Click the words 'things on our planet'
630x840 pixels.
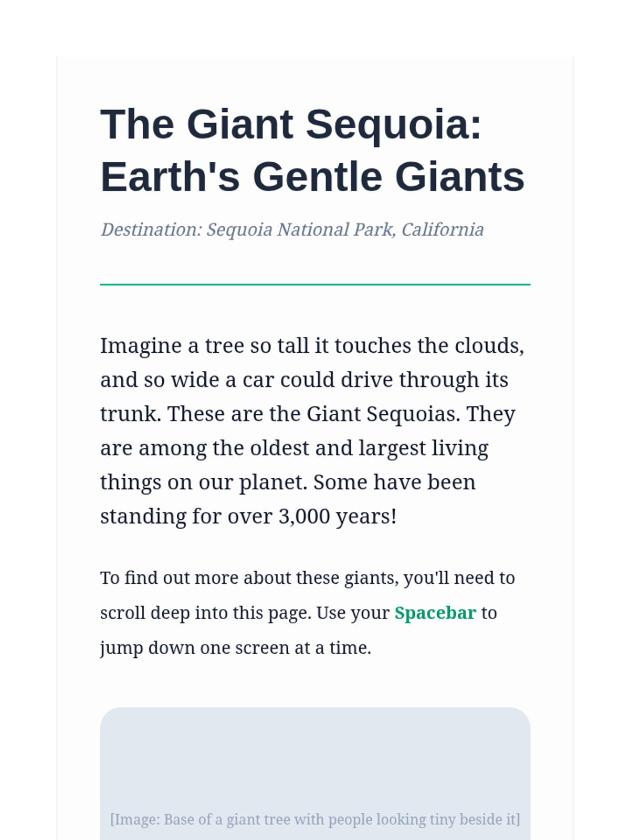click(x=203, y=482)
